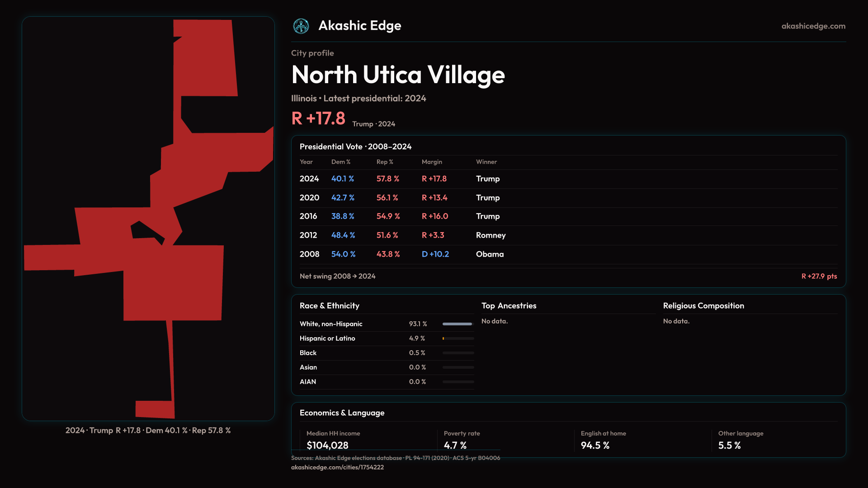Click the Akashic Edge logo icon
This screenshot has height=488, width=868.
(x=301, y=26)
